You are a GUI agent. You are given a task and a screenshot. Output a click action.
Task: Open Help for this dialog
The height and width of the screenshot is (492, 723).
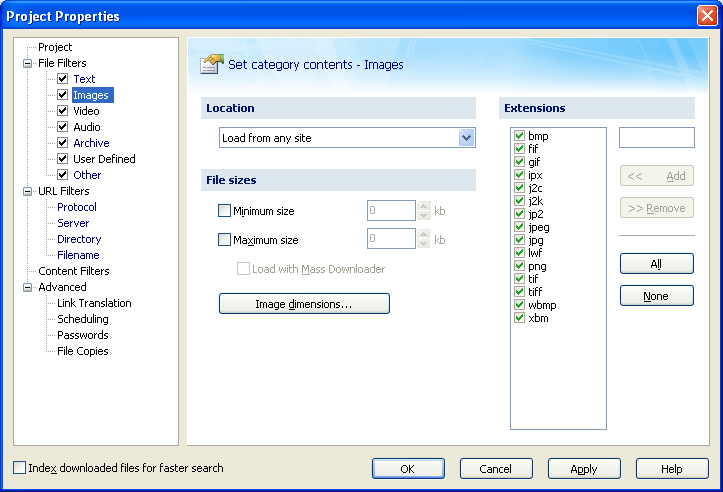672,468
